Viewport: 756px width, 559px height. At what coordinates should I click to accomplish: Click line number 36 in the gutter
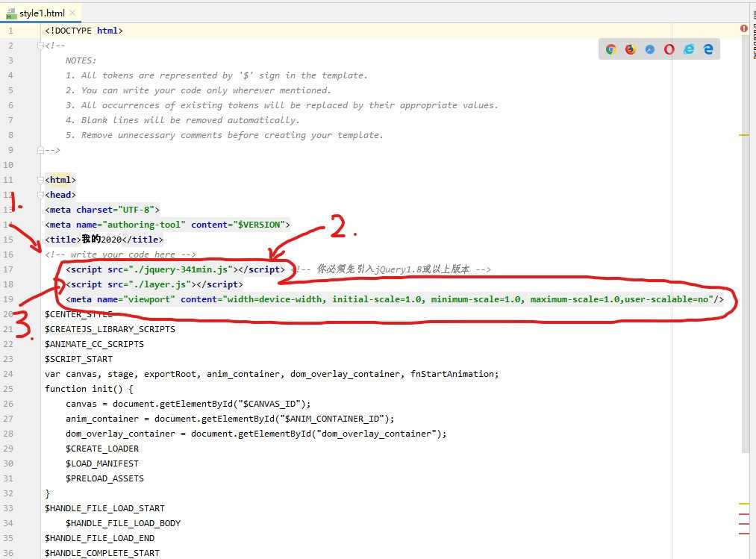pos(8,553)
